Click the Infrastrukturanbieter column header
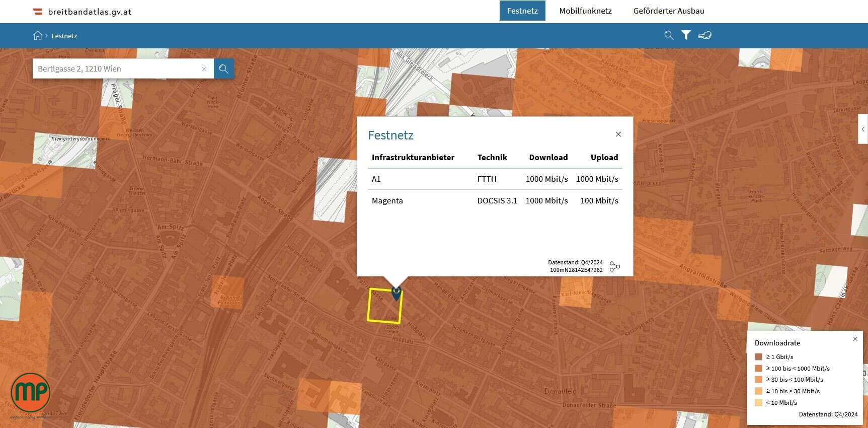This screenshot has width=868, height=428. 413,157
